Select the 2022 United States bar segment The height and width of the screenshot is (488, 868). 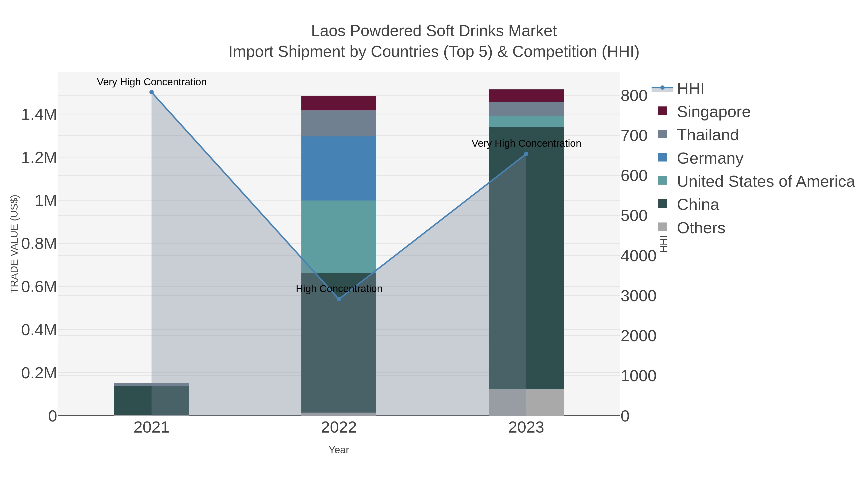coord(339,237)
